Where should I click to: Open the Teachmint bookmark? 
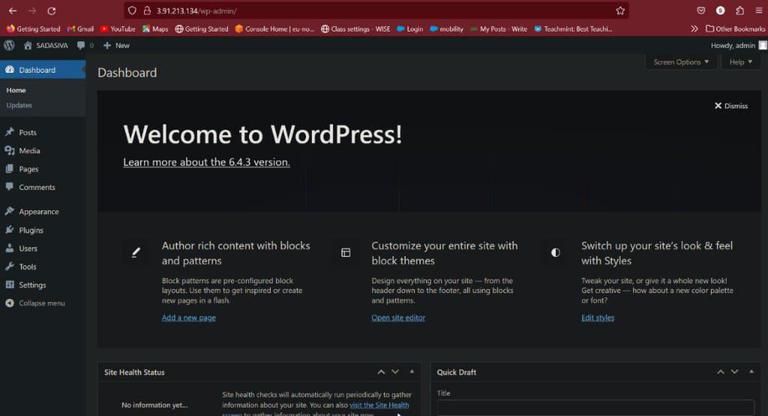573,29
